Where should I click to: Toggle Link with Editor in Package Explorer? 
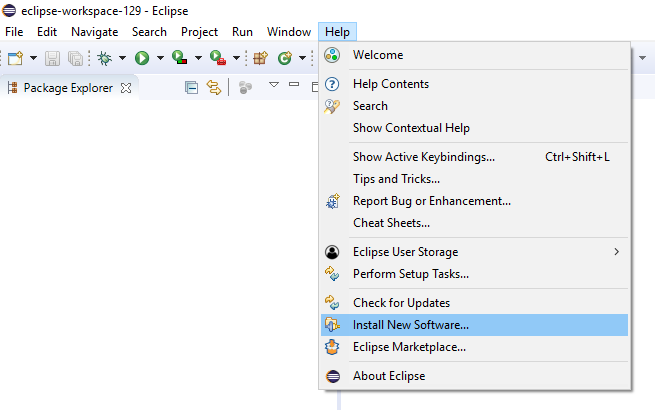213,87
